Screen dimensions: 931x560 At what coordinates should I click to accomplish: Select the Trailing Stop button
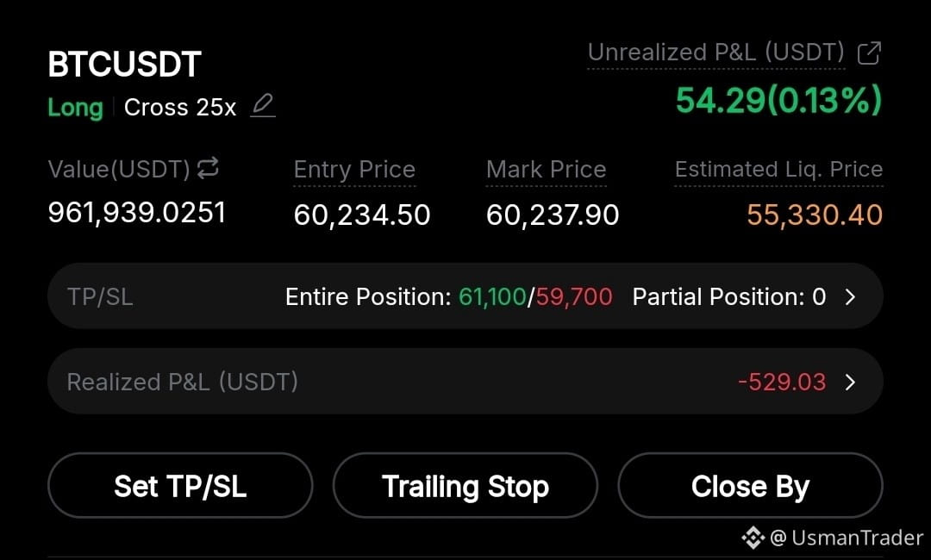tap(465, 486)
